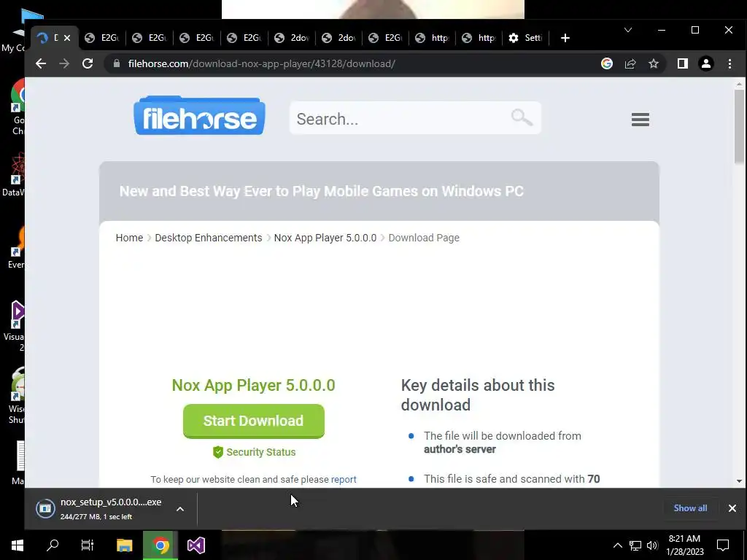Open the Google icon in address bar
This screenshot has height=560, width=747.
coord(606,64)
